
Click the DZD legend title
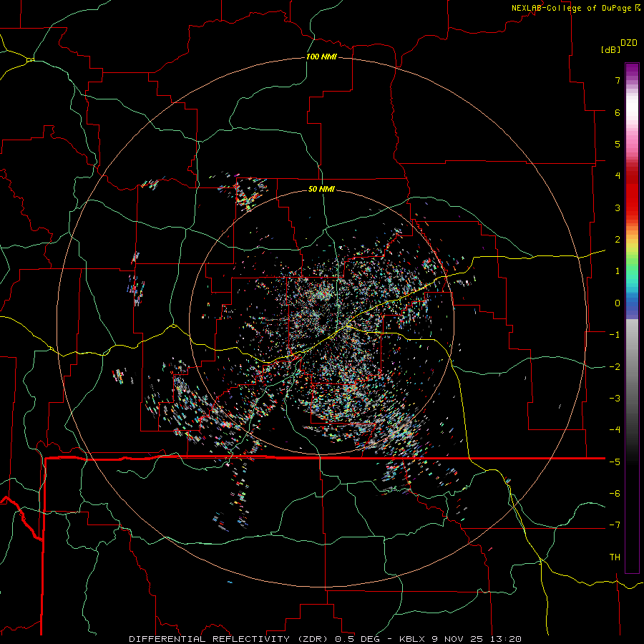629,43
